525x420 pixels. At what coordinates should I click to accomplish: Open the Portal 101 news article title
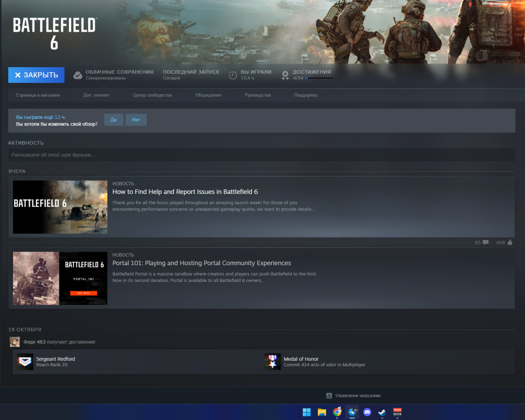point(201,263)
